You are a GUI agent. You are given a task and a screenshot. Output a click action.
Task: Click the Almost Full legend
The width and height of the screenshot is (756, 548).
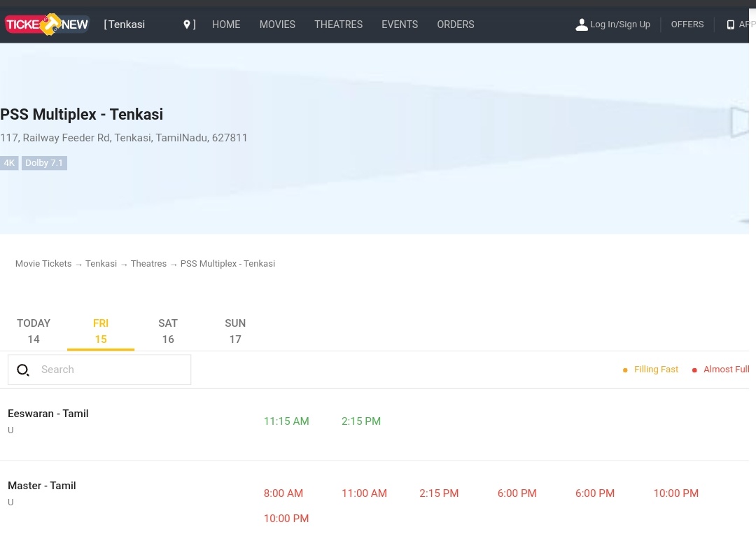(x=721, y=370)
